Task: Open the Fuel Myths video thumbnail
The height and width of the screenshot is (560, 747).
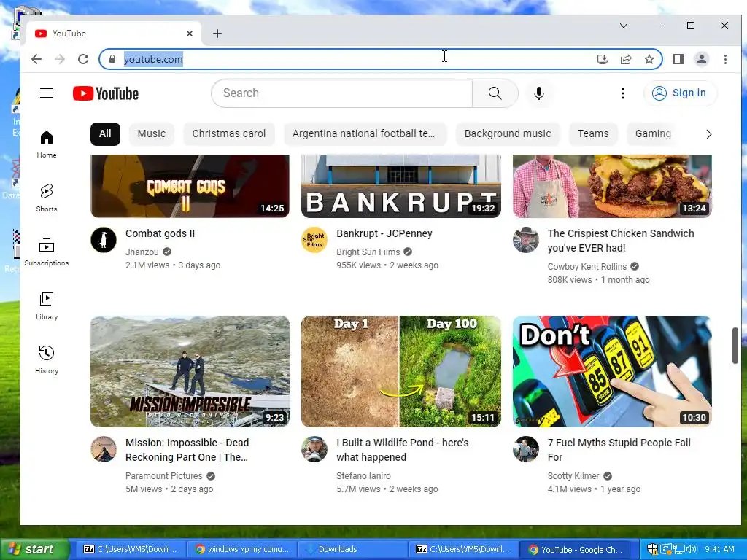Action: point(612,371)
